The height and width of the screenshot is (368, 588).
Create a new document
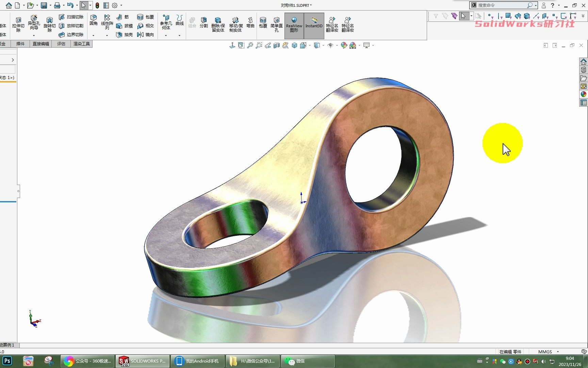point(17,5)
